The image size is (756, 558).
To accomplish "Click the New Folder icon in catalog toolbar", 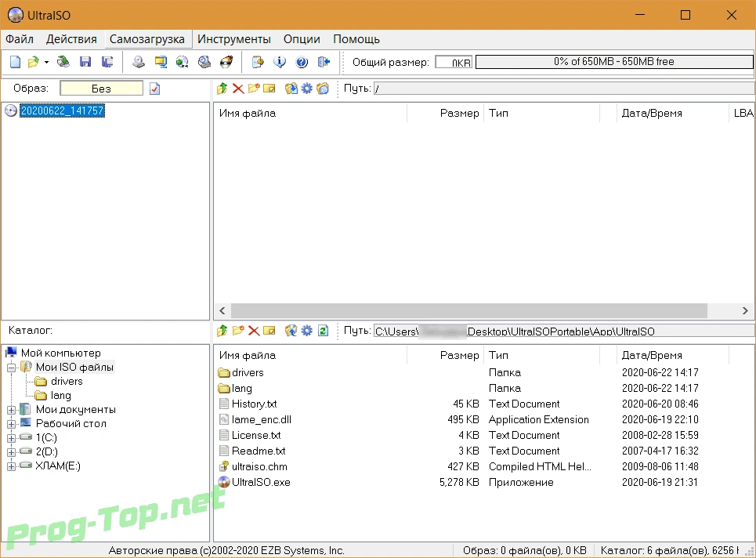I will (x=238, y=331).
